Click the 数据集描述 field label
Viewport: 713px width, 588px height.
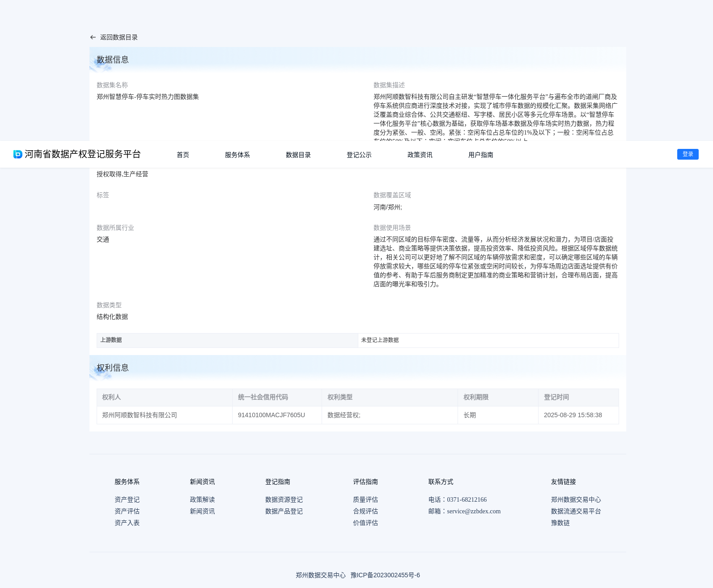tap(389, 85)
